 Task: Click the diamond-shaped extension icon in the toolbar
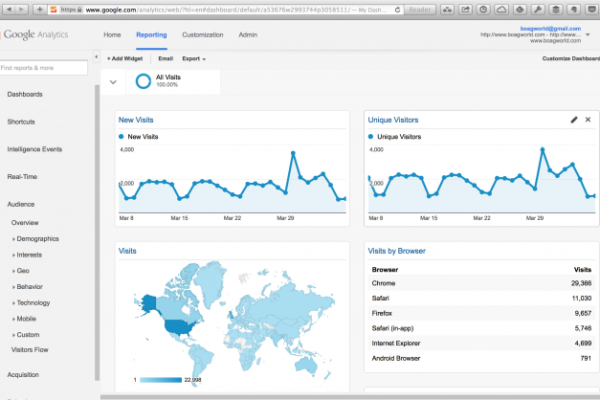tap(520, 9)
